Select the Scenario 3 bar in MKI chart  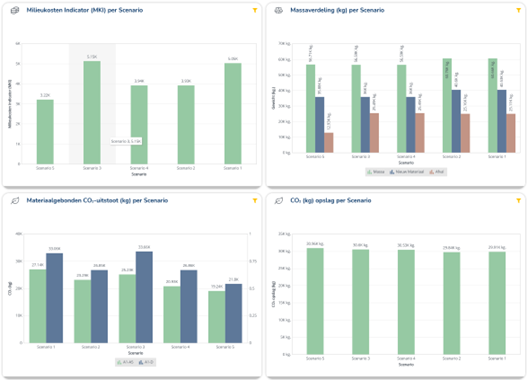click(x=92, y=113)
